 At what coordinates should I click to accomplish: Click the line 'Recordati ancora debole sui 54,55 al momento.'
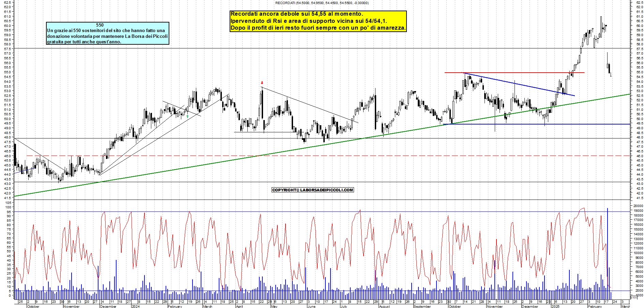point(297,14)
